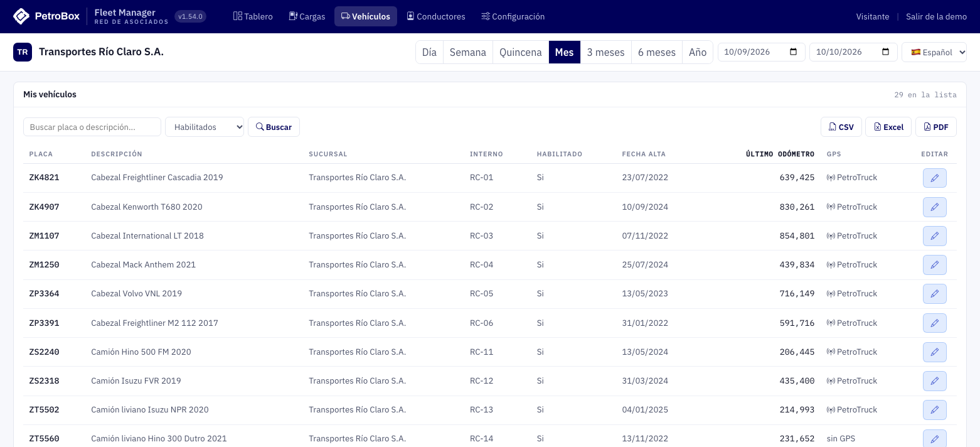
Task: Select the Semana period toggle
Action: click(468, 52)
